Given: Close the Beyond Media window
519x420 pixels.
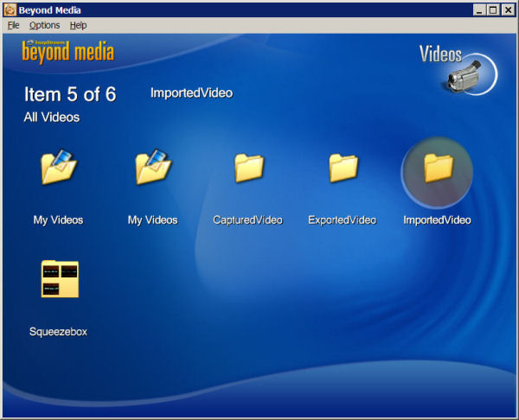Looking at the screenshot, I should pyautogui.click(x=508, y=10).
